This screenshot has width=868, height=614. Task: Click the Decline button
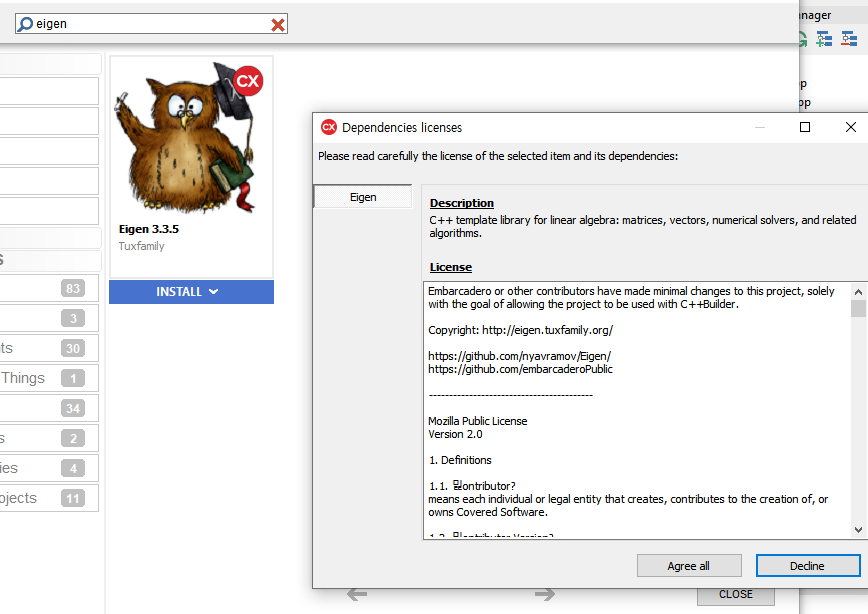pyautogui.click(x=808, y=566)
